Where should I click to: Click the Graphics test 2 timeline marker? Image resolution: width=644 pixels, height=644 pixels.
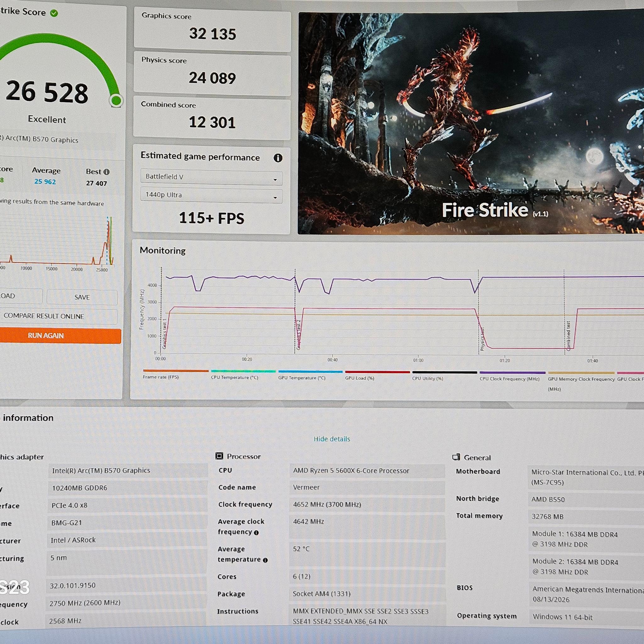tap(298, 335)
